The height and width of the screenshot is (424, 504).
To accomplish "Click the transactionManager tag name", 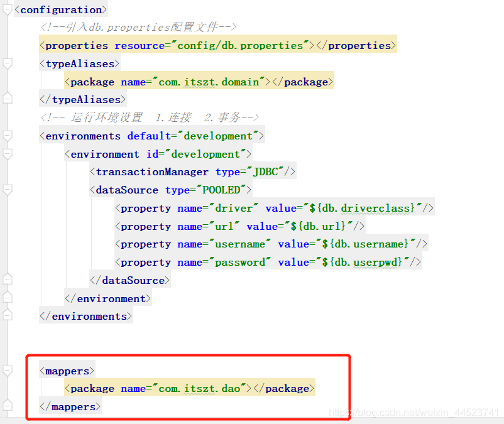I will (x=152, y=172).
